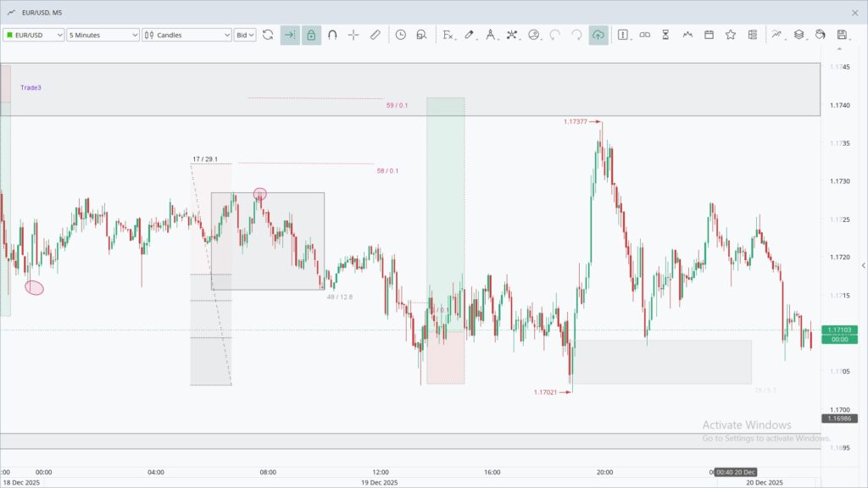Select the crosshair cursor tool
Screen dimensions: 868x488
tap(353, 35)
